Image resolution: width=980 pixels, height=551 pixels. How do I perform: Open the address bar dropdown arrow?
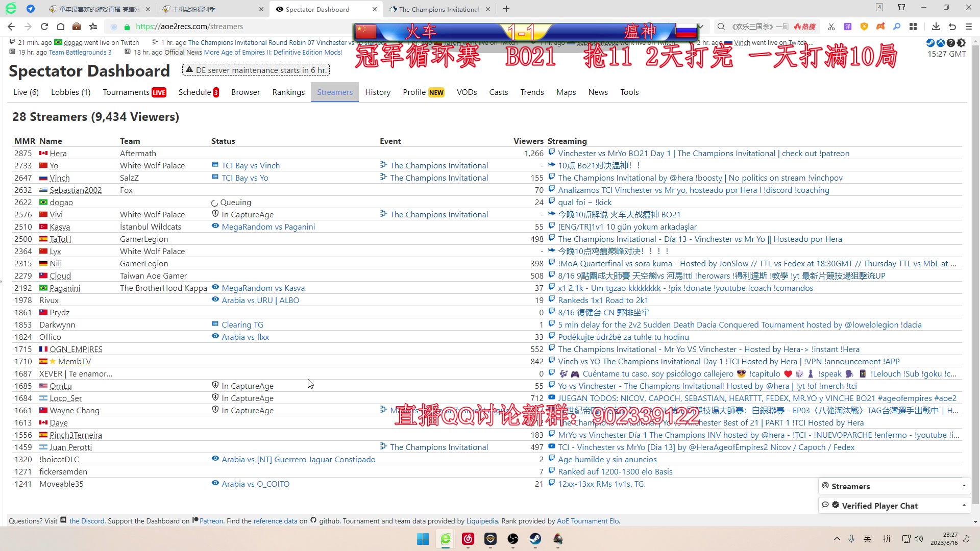701,27
